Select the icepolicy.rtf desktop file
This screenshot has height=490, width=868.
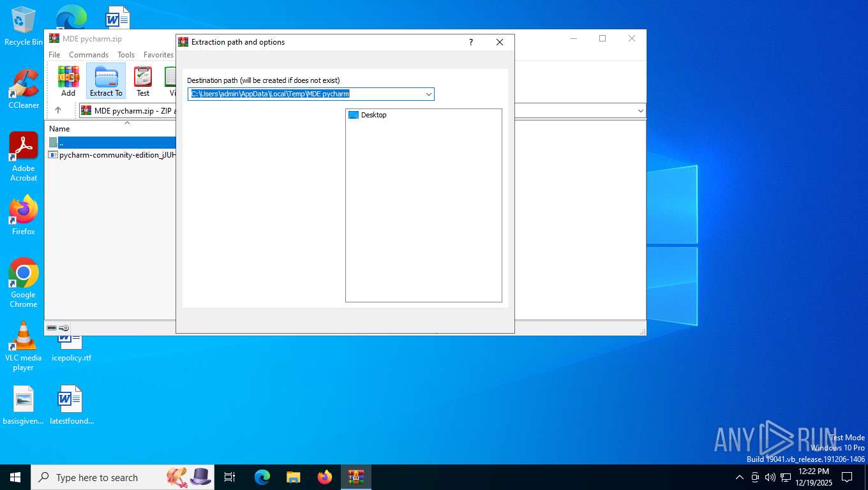(x=71, y=348)
